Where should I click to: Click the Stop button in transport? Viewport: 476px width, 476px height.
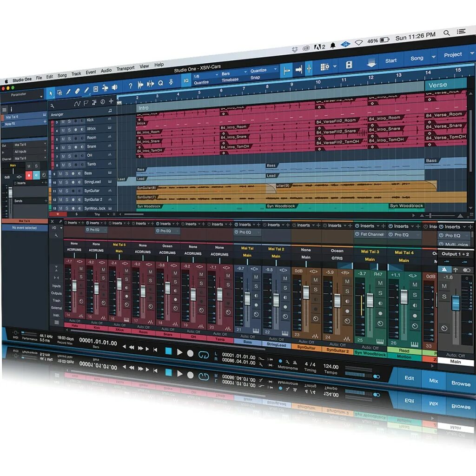[x=168, y=351]
